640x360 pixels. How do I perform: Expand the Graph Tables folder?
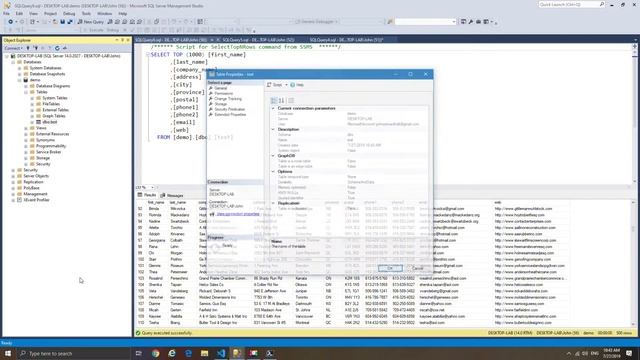coord(32,116)
